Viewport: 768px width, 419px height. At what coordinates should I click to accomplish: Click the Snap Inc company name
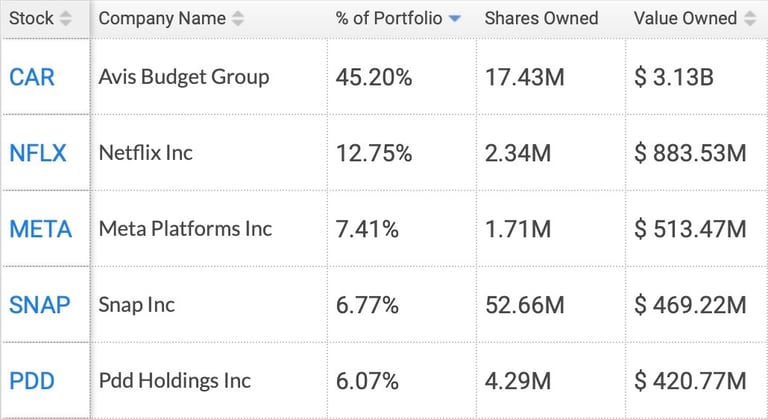[x=137, y=305]
